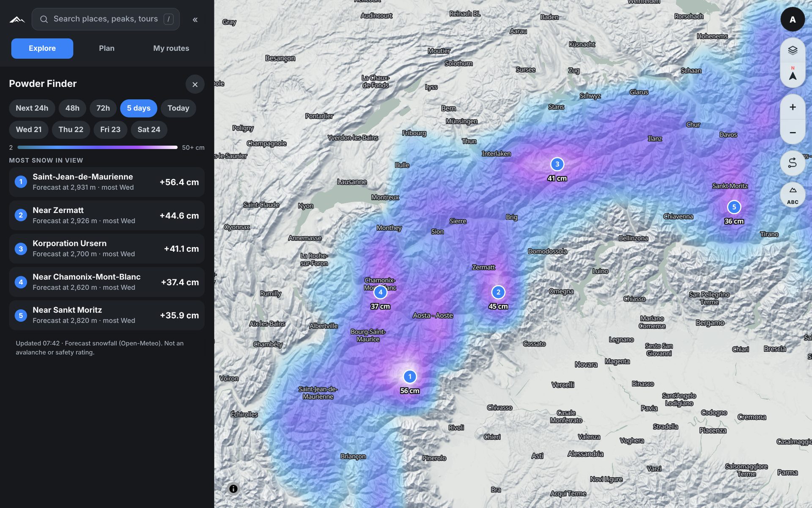Click the 50+ cm legend label
This screenshot has height=508, width=812.
point(193,147)
